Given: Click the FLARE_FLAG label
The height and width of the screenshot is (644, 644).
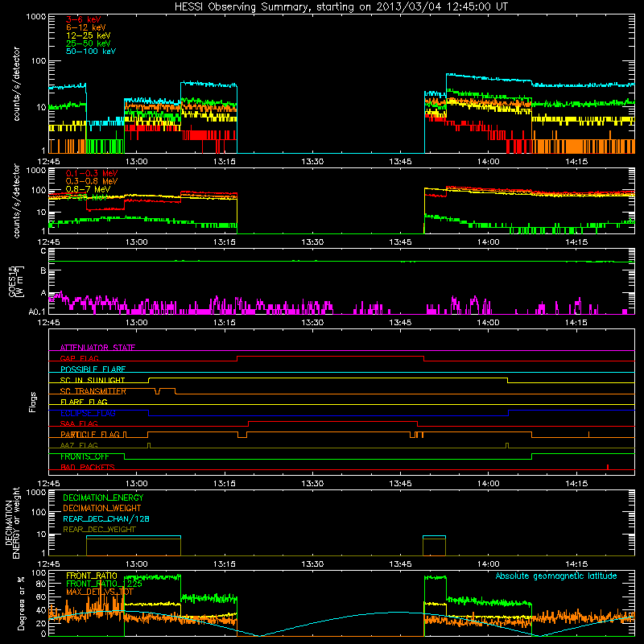Looking at the screenshot, I should (84, 402).
